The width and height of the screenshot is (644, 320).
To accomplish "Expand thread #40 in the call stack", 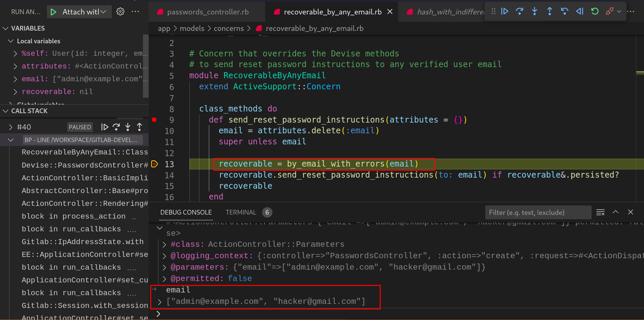I will click(x=11, y=127).
